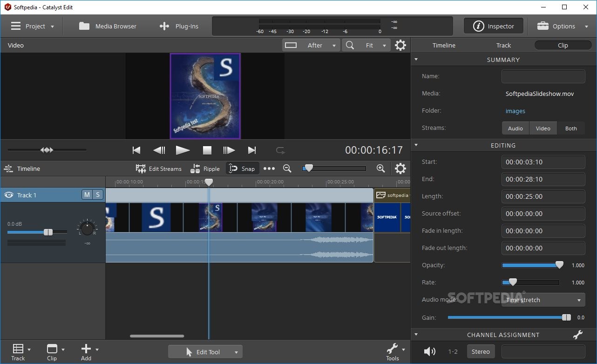Viewport: 597px width, 364px height.
Task: Open timeline more options ellipsis
Action: 269,169
